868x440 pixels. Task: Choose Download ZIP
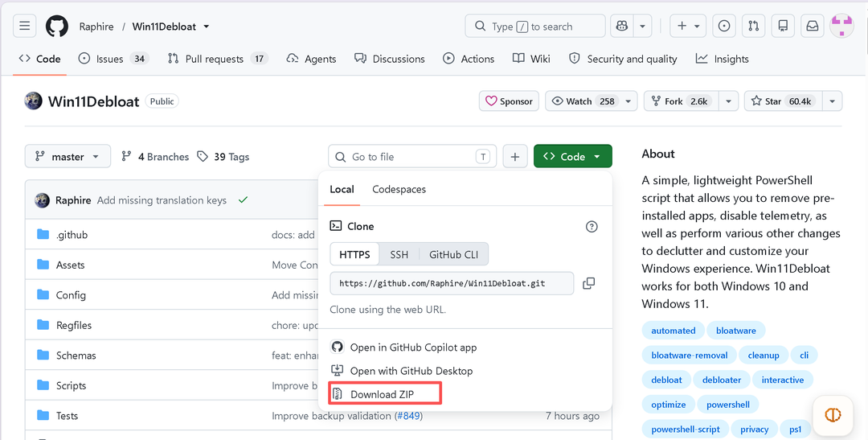pyautogui.click(x=380, y=394)
